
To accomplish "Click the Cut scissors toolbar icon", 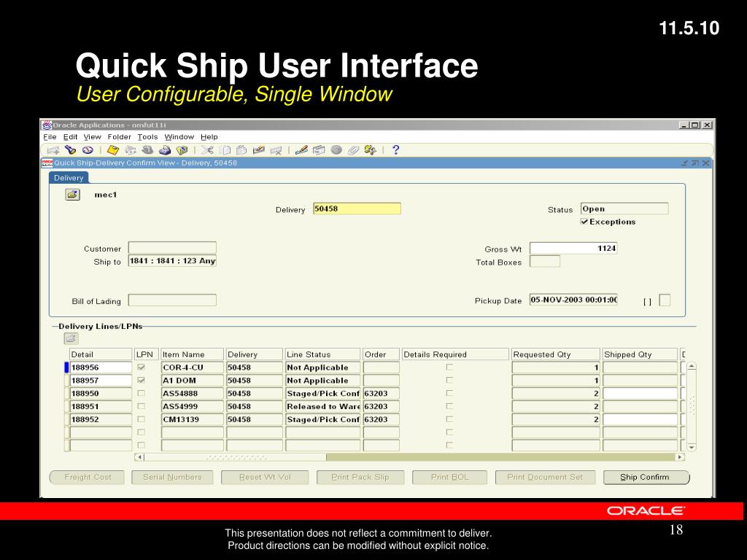I will pyautogui.click(x=207, y=150).
